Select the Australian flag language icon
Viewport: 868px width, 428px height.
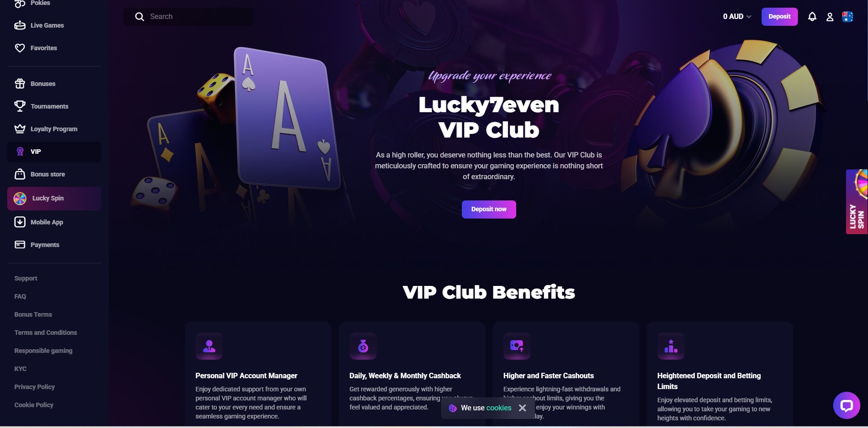pyautogui.click(x=847, y=17)
